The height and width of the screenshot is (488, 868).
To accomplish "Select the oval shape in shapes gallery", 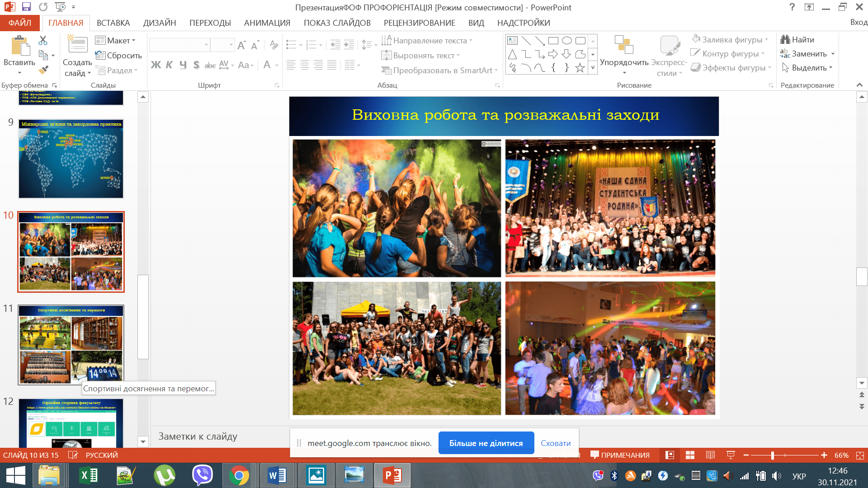I will [x=566, y=41].
